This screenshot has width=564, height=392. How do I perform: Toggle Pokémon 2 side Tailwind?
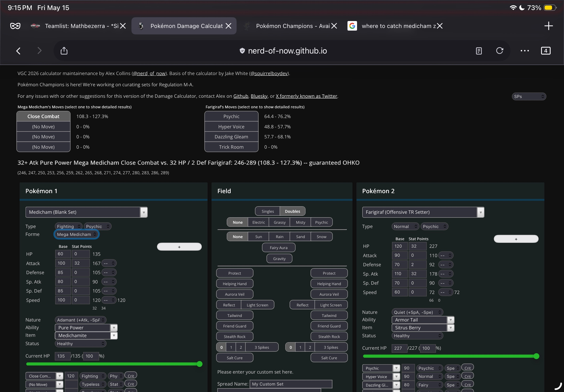(x=329, y=315)
